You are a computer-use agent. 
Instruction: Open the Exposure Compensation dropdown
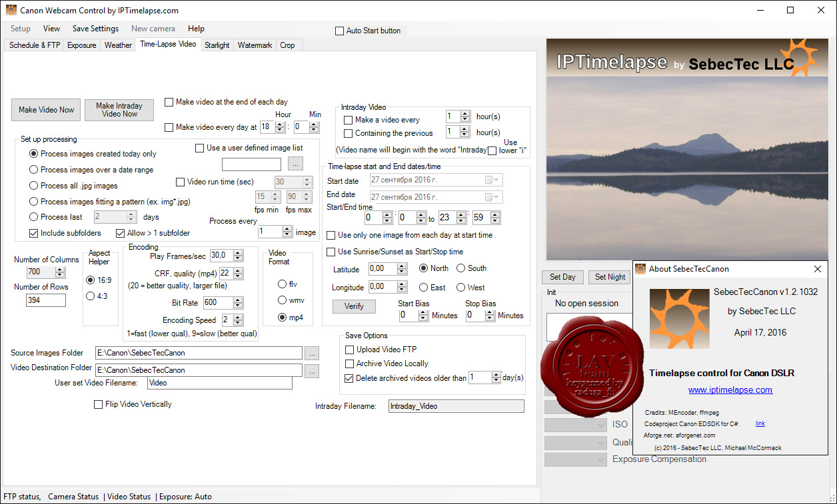(x=576, y=459)
